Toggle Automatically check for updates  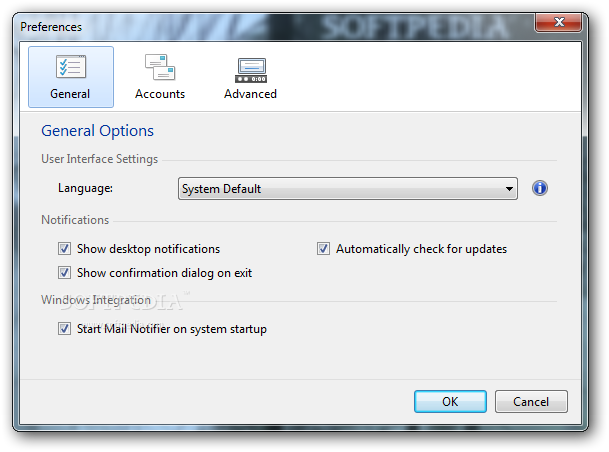323,249
